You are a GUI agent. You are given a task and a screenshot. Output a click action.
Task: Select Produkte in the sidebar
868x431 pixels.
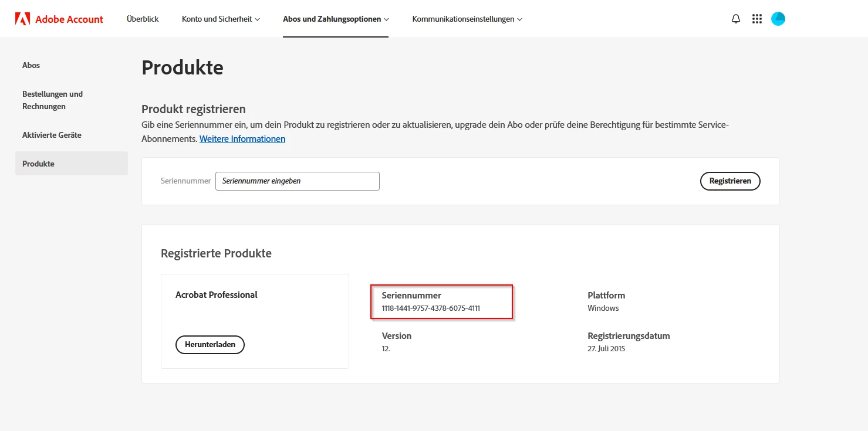[x=72, y=164]
